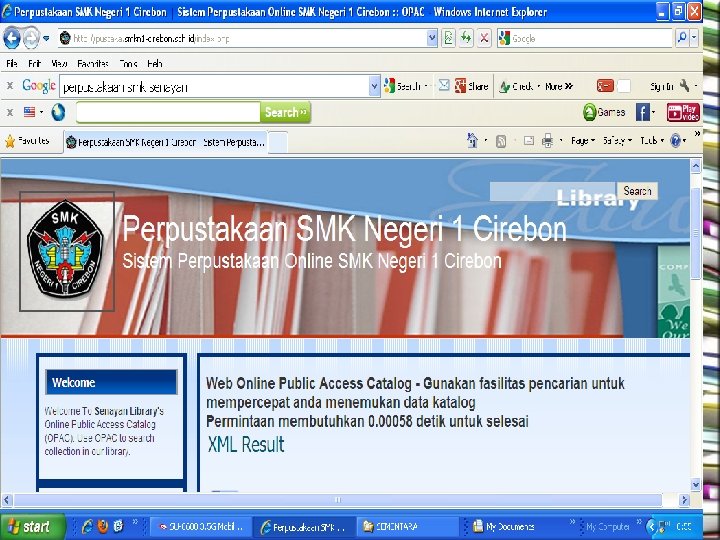Click the magnifier search icon
Screen dimensions: 720x540
coord(682,38)
